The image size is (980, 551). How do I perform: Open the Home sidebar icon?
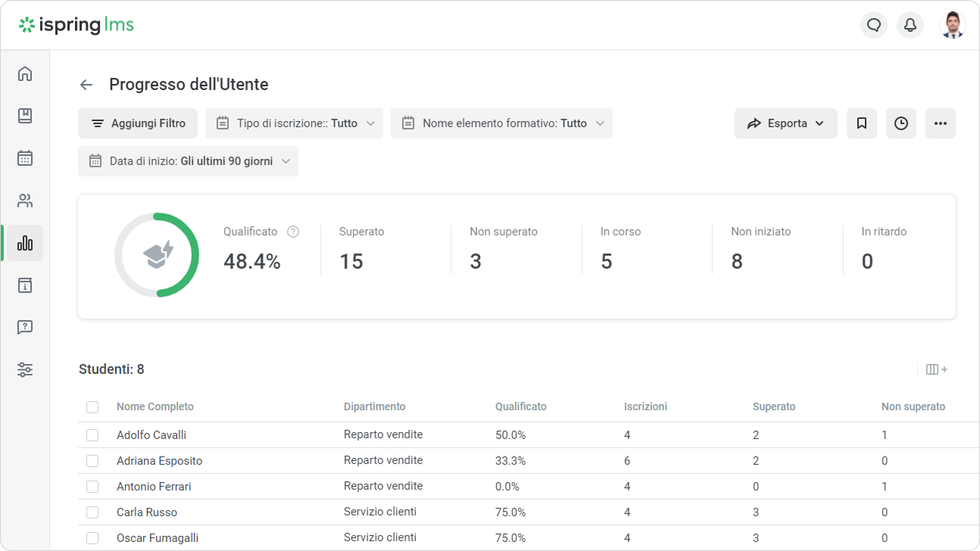click(x=25, y=73)
